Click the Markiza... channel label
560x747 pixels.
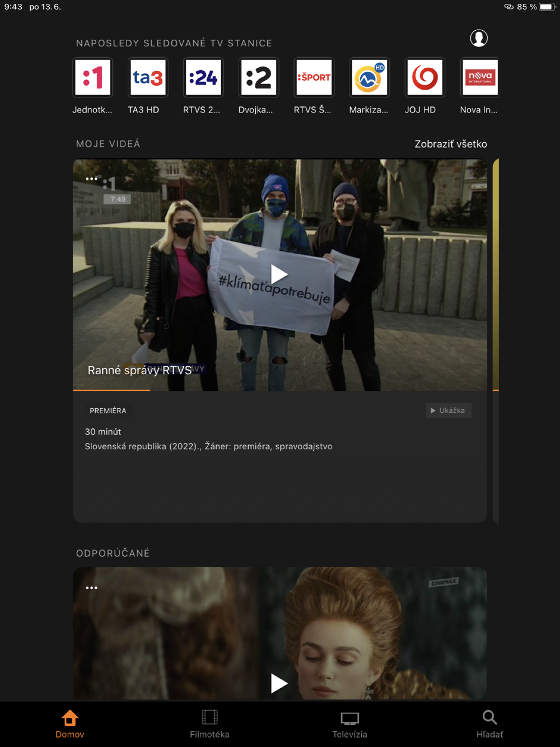point(368,110)
